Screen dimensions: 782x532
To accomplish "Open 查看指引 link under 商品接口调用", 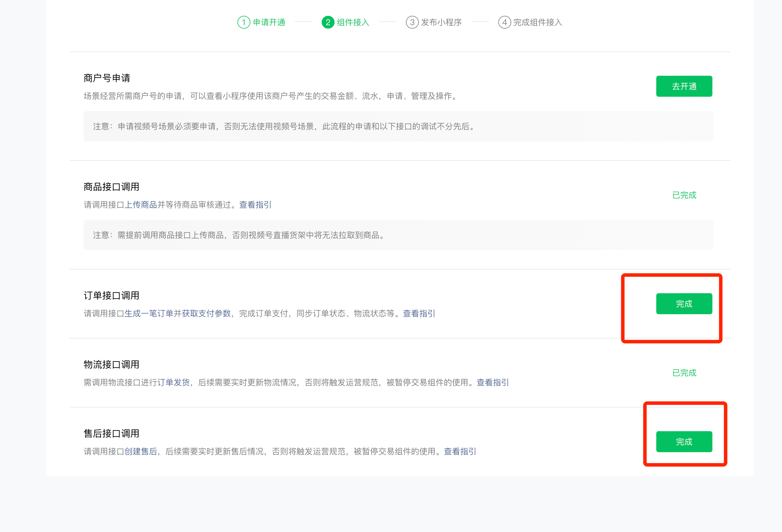I will (x=255, y=205).
